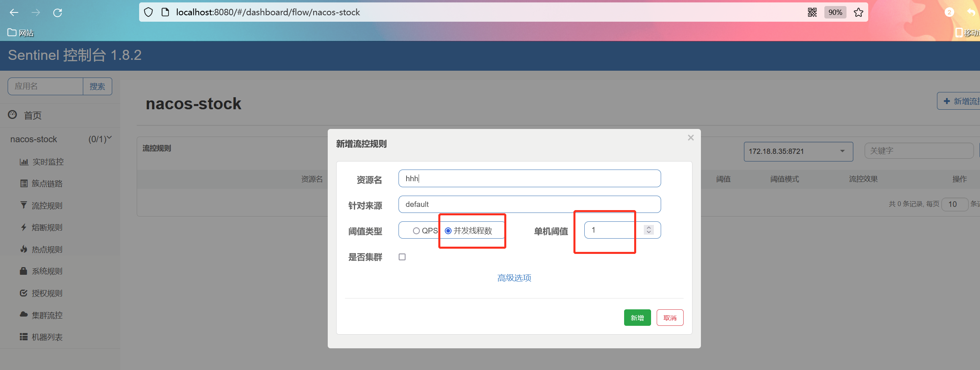The height and width of the screenshot is (370, 980).
Task: Go back with the browser back arrow
Action: coord(14,12)
